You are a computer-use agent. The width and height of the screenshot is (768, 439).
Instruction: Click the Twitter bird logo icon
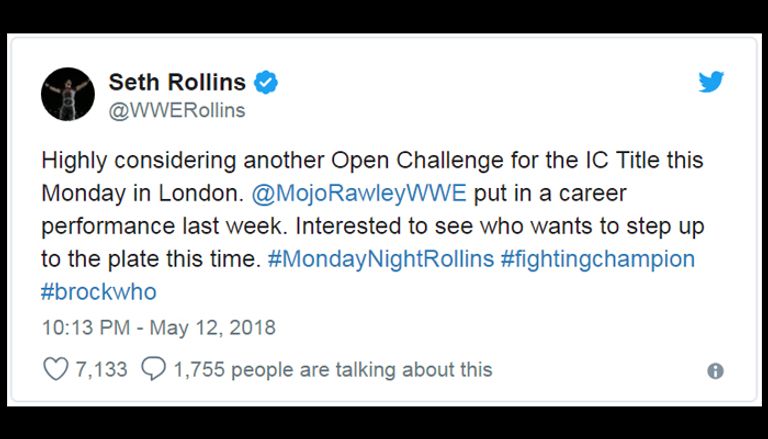click(x=711, y=83)
